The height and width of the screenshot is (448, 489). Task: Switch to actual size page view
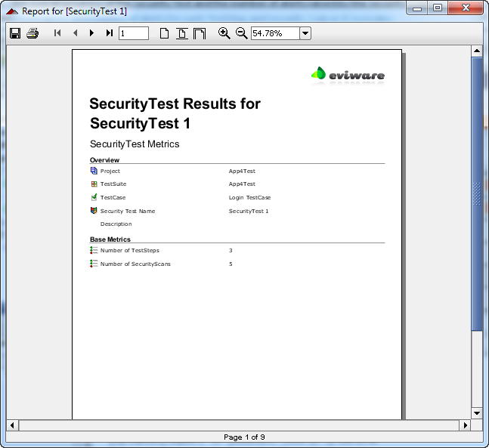[x=164, y=33]
